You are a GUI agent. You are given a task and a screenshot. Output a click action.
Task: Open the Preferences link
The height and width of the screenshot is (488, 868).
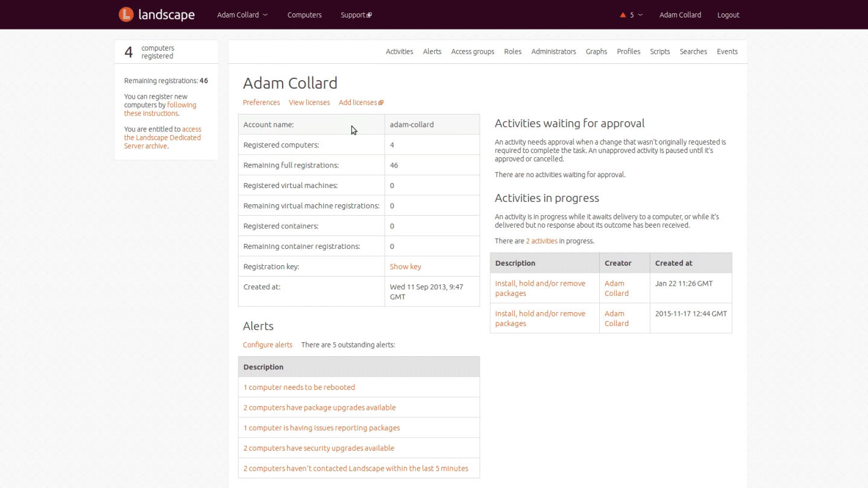tap(262, 102)
